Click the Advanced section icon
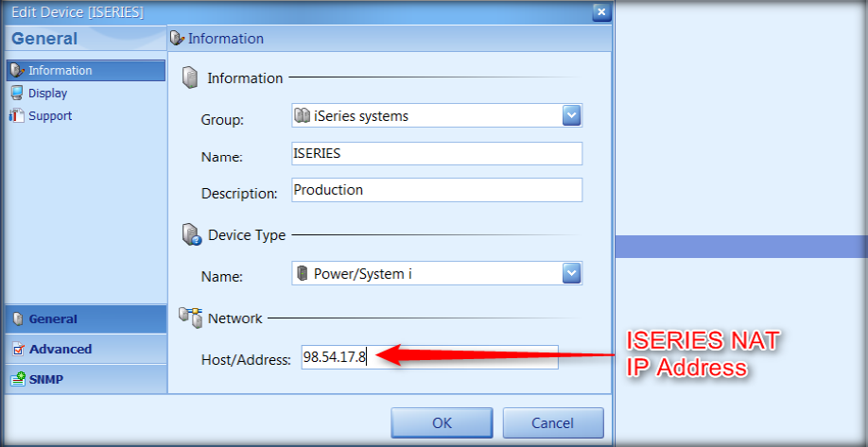This screenshot has height=447, width=868. (18, 350)
